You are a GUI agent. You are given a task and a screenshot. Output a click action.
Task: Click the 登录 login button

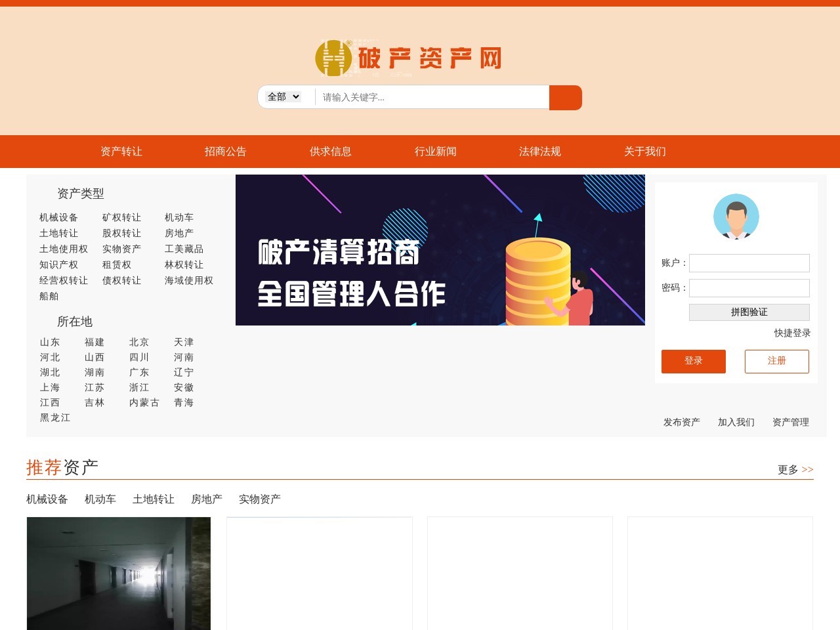coord(694,361)
